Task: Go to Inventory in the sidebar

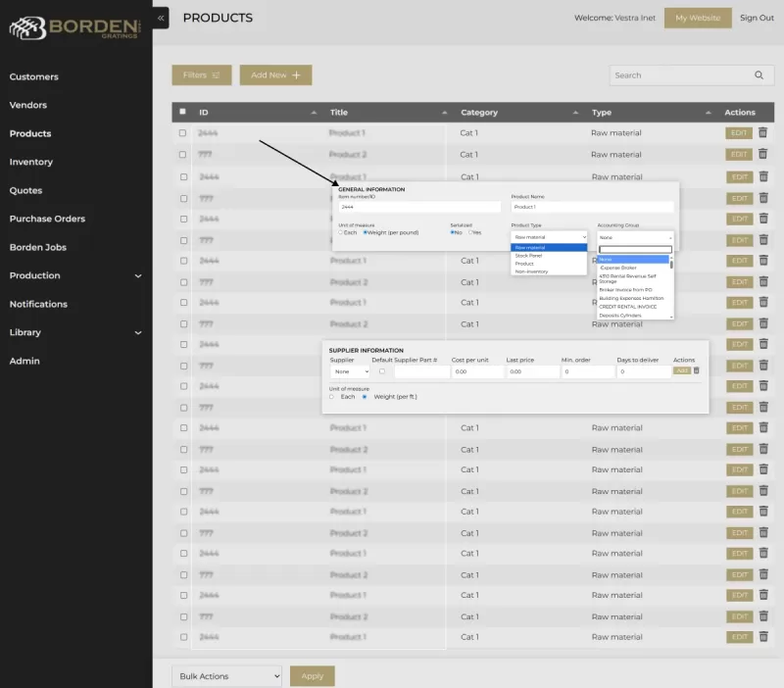Action: [x=31, y=162]
